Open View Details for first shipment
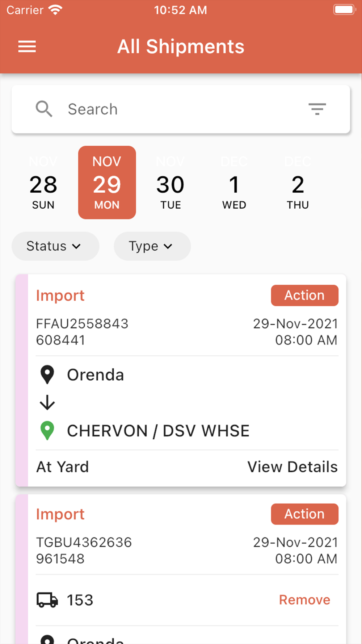 292,467
